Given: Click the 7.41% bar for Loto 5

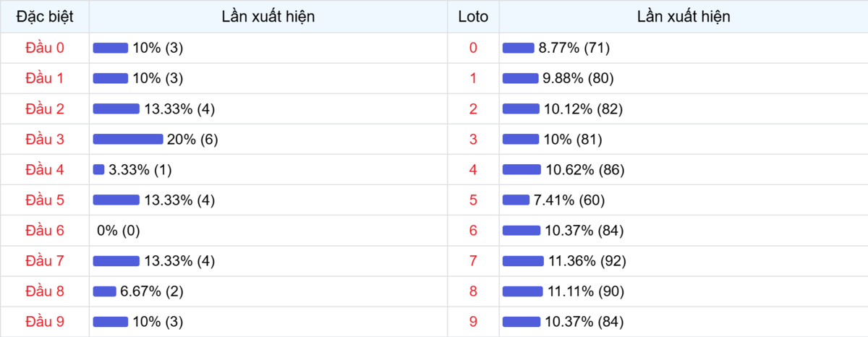Looking at the screenshot, I should pos(516,200).
